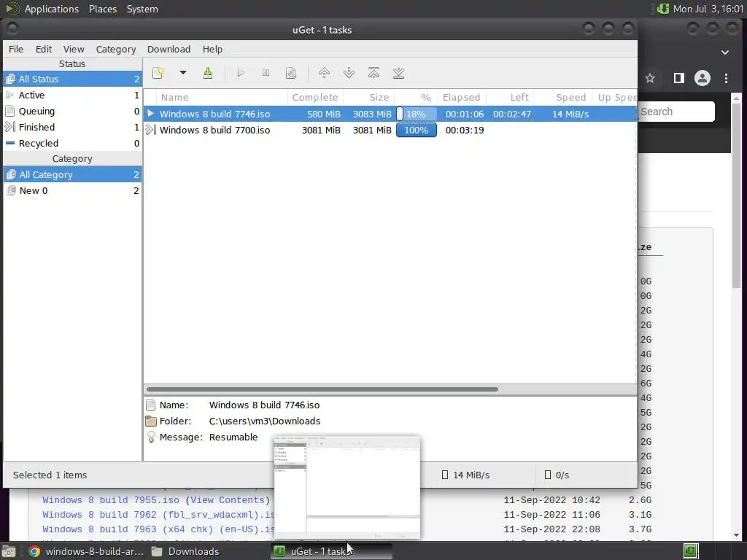Click the Save all settings icon

208,73
